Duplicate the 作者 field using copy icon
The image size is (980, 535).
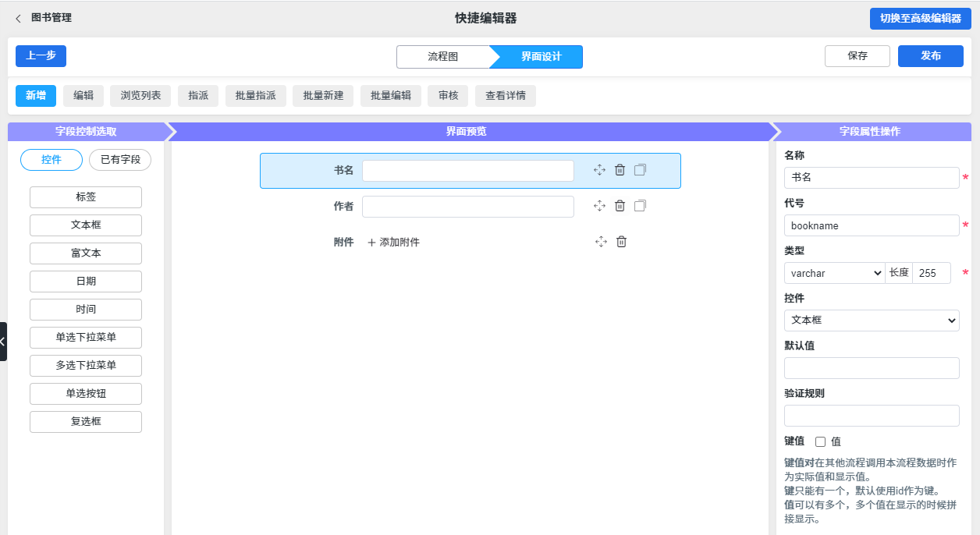click(640, 206)
